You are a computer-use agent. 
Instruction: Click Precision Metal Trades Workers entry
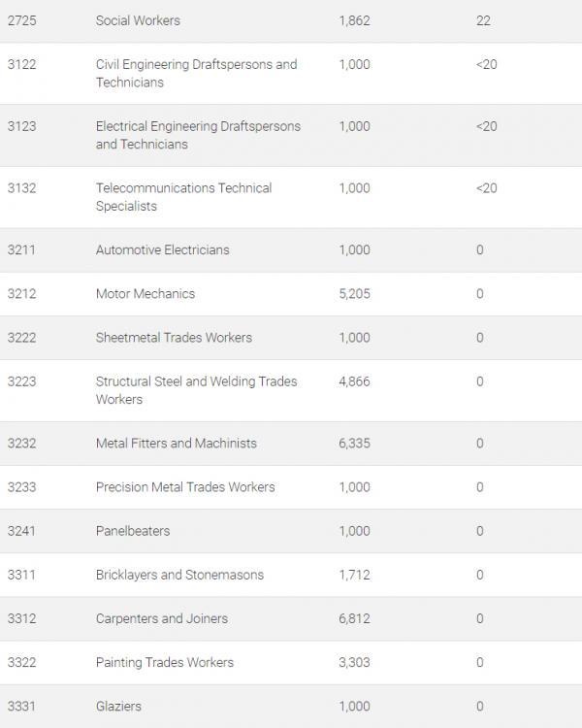point(185,486)
